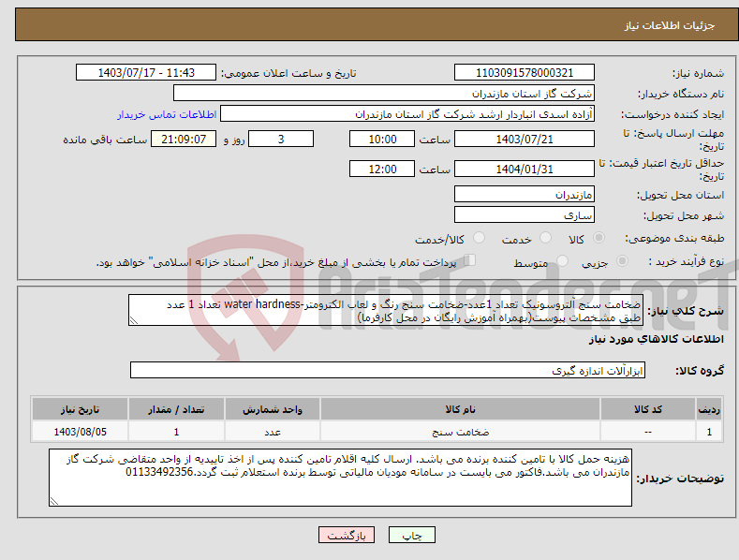
Task: Click the goods group field ابزارآلات اندازه گیری
Action: [x=388, y=370]
